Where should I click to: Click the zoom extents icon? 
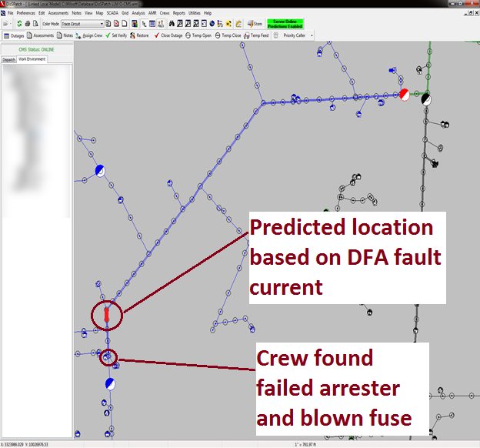(x=196, y=24)
